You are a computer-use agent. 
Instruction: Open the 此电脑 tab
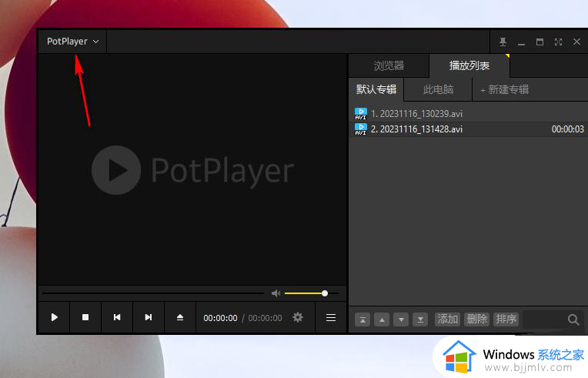pyautogui.click(x=438, y=89)
